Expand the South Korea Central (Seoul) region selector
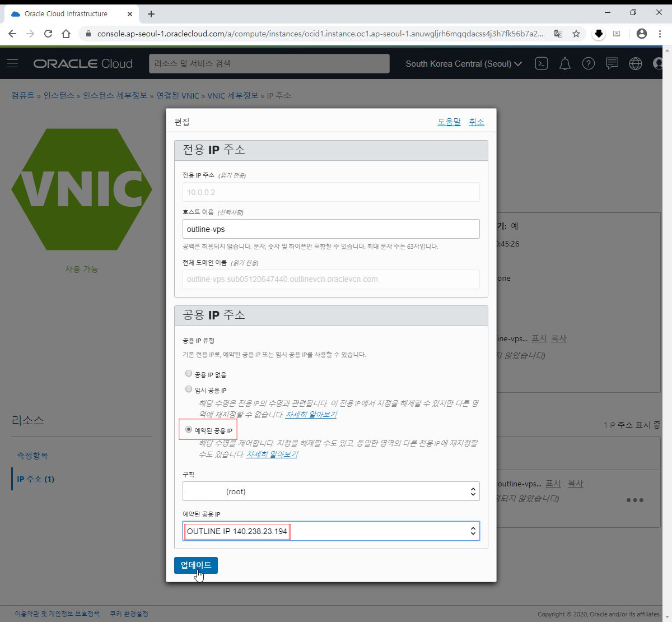This screenshot has width=672, height=622. pyautogui.click(x=464, y=63)
